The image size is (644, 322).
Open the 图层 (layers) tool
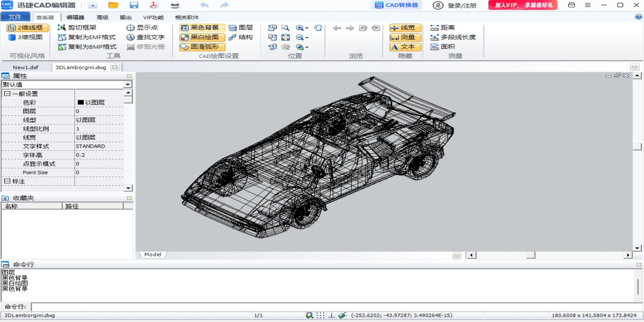click(240, 27)
